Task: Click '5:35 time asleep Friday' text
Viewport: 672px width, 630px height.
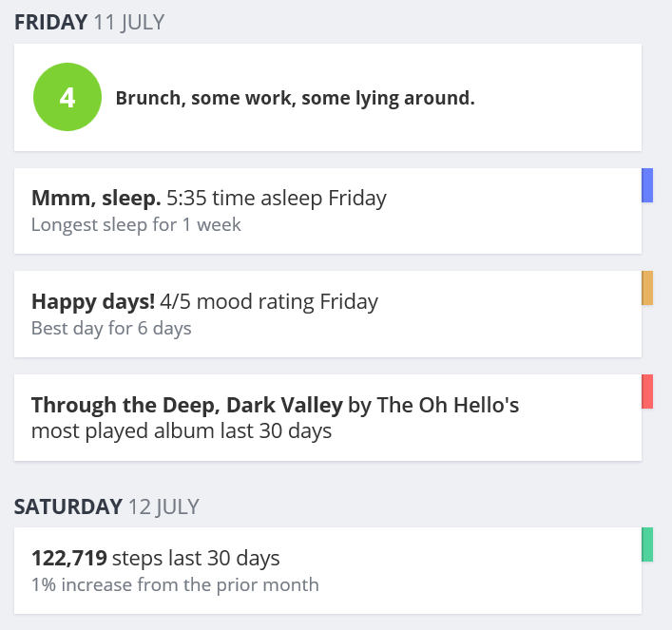Action: pyautogui.click(x=277, y=199)
